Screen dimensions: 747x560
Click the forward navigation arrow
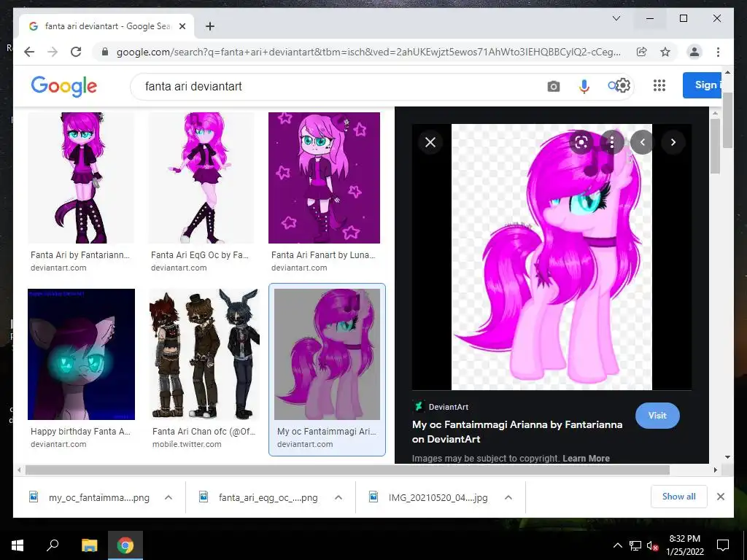pos(53,52)
